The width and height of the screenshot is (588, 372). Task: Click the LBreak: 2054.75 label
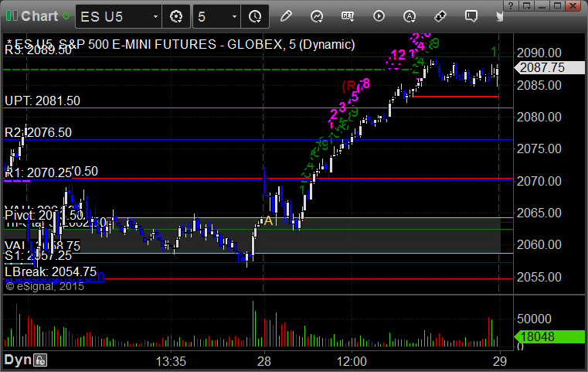[x=50, y=271]
